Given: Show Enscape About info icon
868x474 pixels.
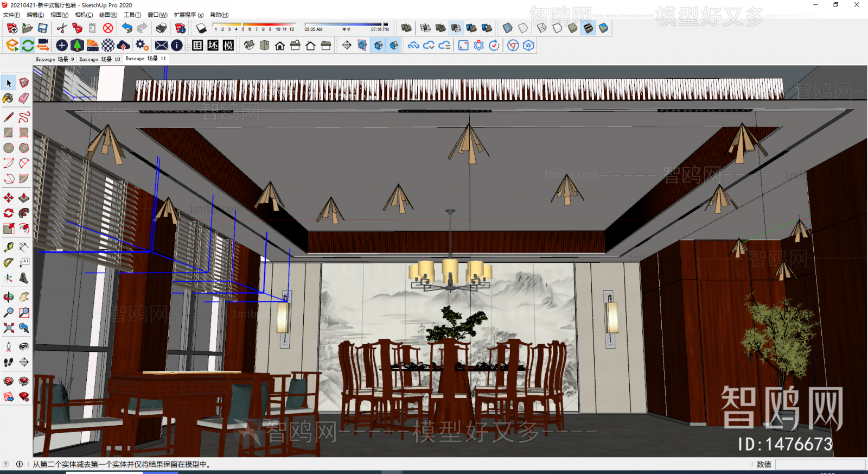Looking at the screenshot, I should (177, 45).
